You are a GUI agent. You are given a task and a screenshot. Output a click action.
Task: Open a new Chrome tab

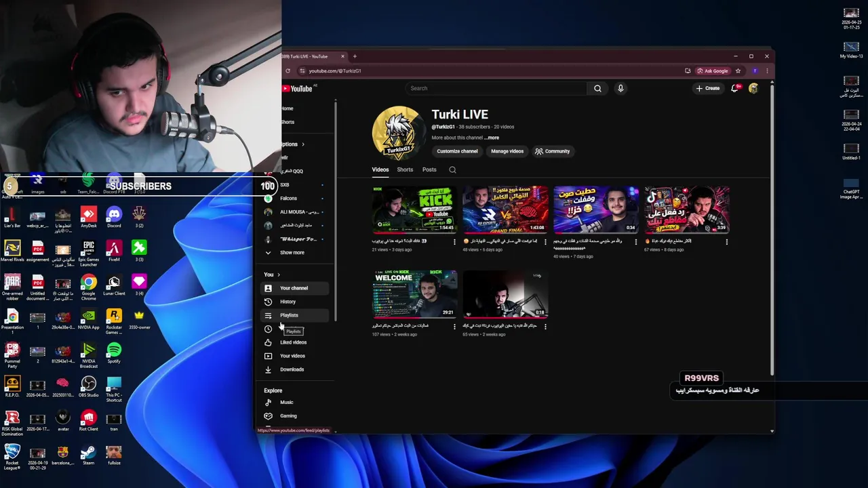pos(355,56)
